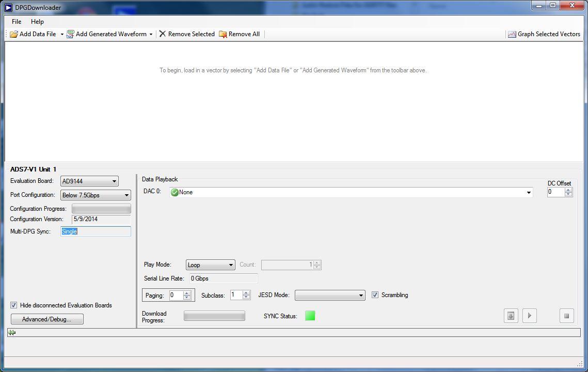Decrease Subclass value with down arrow
Image resolution: width=588 pixels, height=372 pixels.
tap(246, 298)
